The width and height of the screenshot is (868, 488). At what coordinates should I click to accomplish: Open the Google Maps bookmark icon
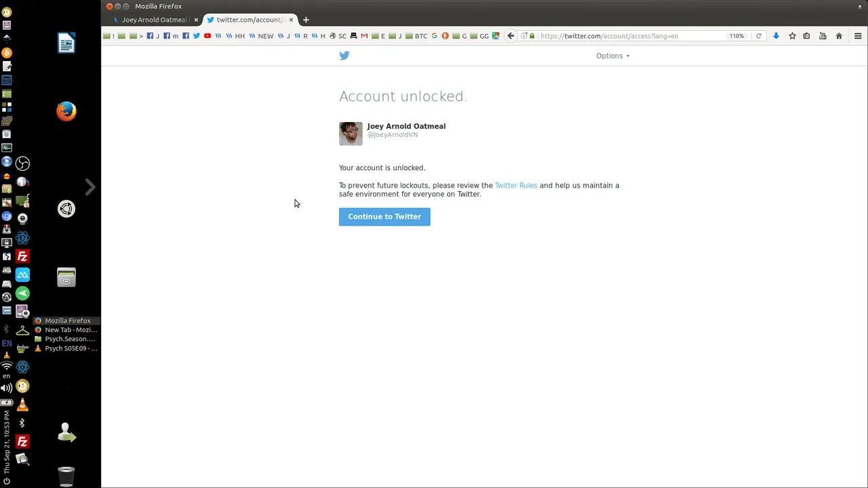(x=496, y=36)
